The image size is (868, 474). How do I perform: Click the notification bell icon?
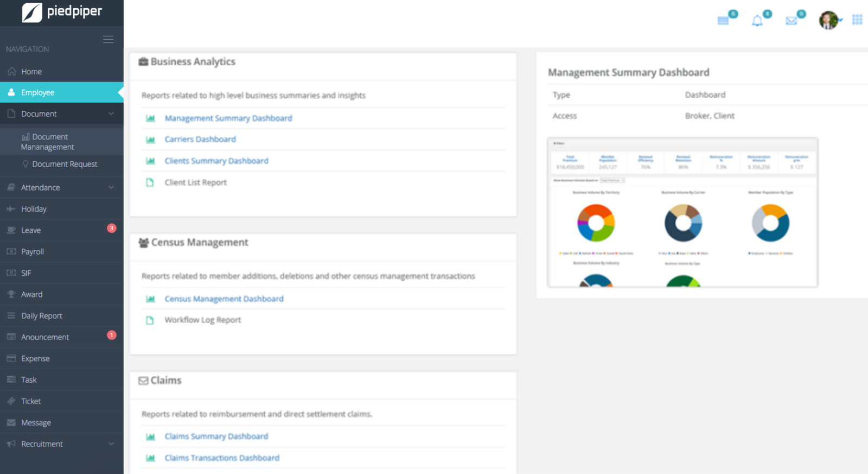[x=757, y=21]
